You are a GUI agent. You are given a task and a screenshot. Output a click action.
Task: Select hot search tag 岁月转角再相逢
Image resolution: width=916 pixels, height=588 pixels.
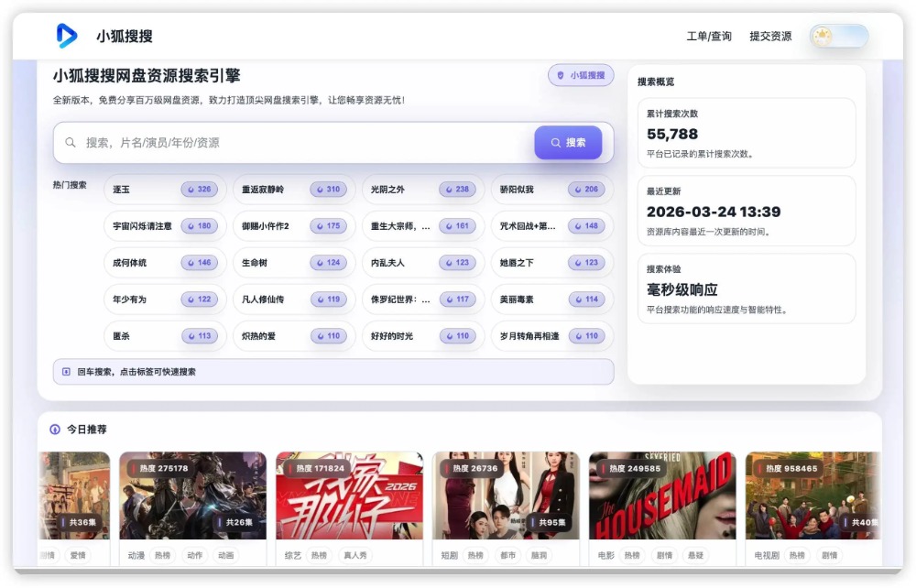pos(529,336)
